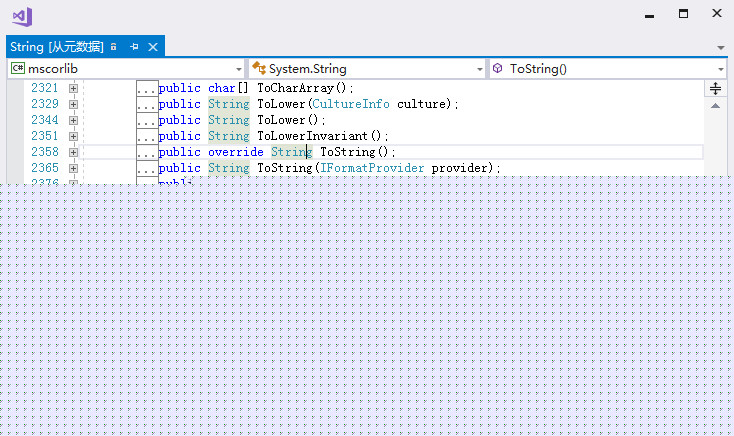Expand the ToLower(CultureInfo) block at line 2329
The height and width of the screenshot is (436, 734).
[x=73, y=104]
